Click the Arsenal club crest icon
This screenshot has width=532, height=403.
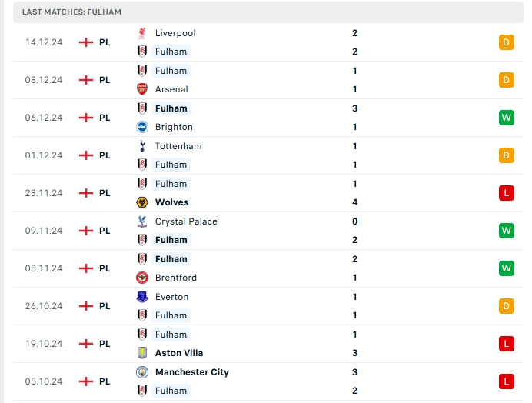tap(142, 89)
